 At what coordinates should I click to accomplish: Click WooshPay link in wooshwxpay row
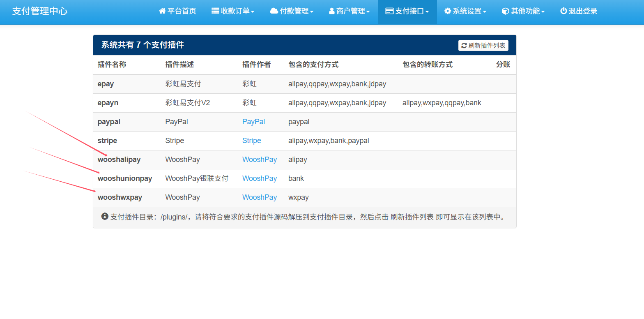point(259,197)
